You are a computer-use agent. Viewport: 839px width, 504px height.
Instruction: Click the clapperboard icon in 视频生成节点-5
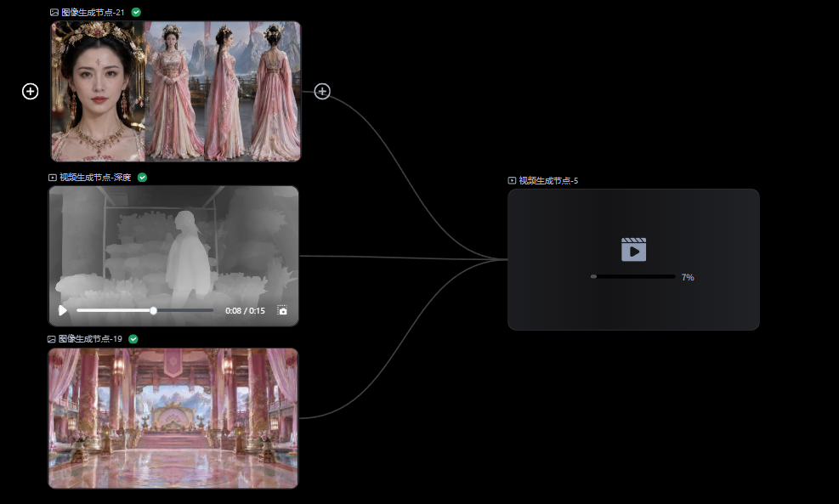pos(633,249)
